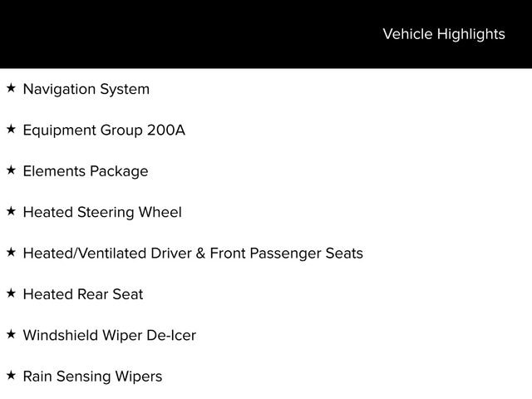
Task: Select the Vehicle Highlights header title
Action: [x=444, y=34]
